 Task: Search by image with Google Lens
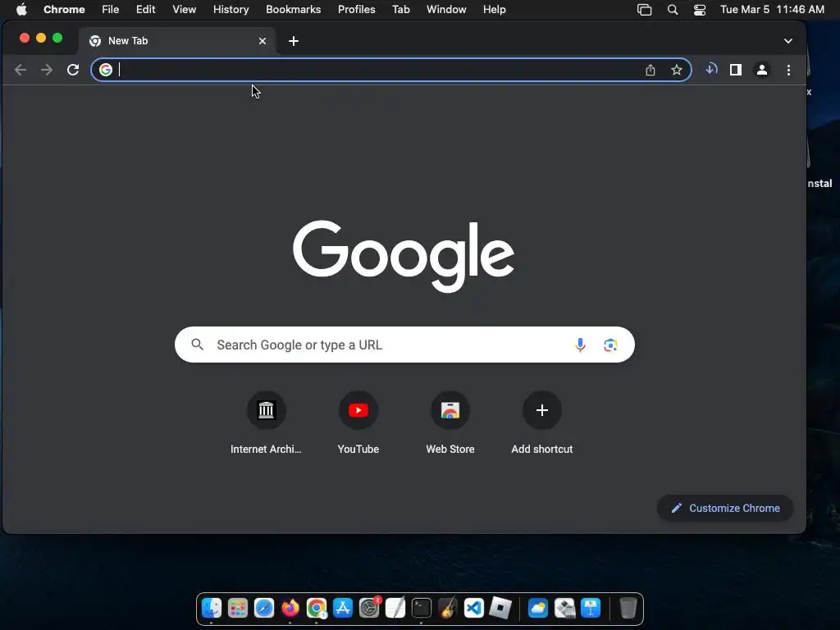pyautogui.click(x=610, y=345)
